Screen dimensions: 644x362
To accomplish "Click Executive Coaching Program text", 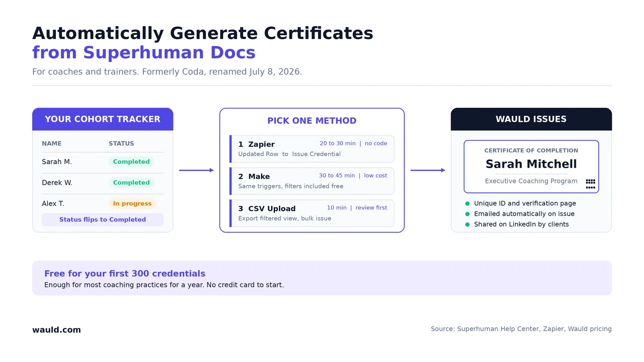I will coord(531,181).
